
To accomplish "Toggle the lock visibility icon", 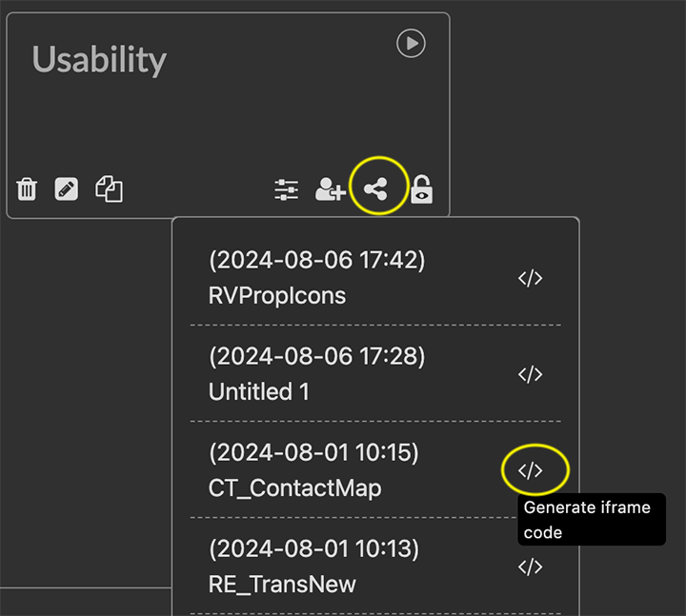I will click(421, 189).
